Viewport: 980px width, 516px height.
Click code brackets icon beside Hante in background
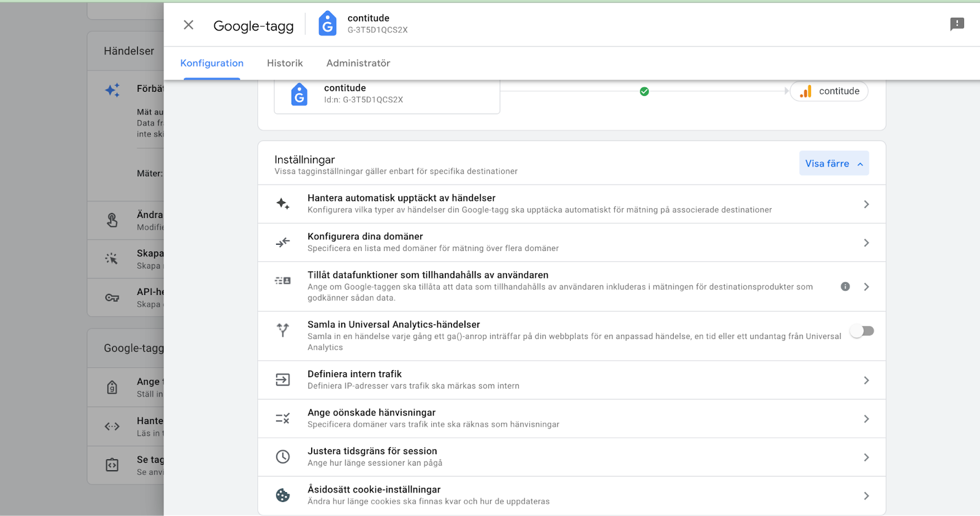click(x=112, y=427)
